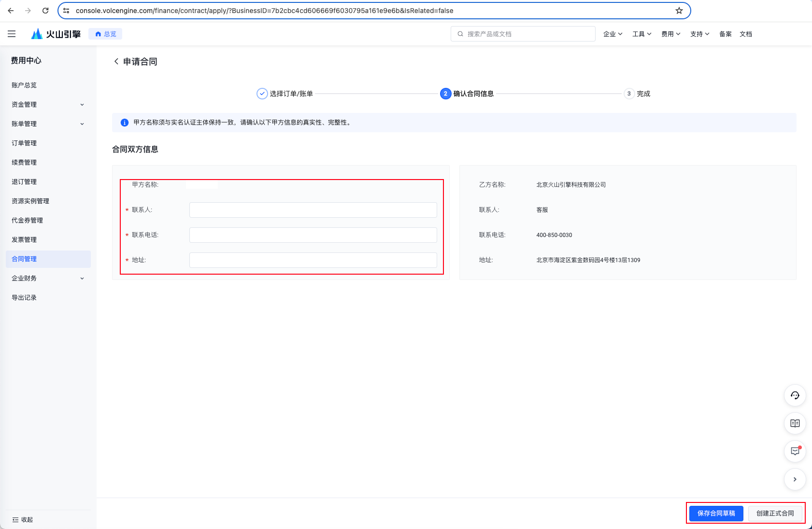Click the 确认合同信息 step label
812x529 pixels.
click(473, 94)
